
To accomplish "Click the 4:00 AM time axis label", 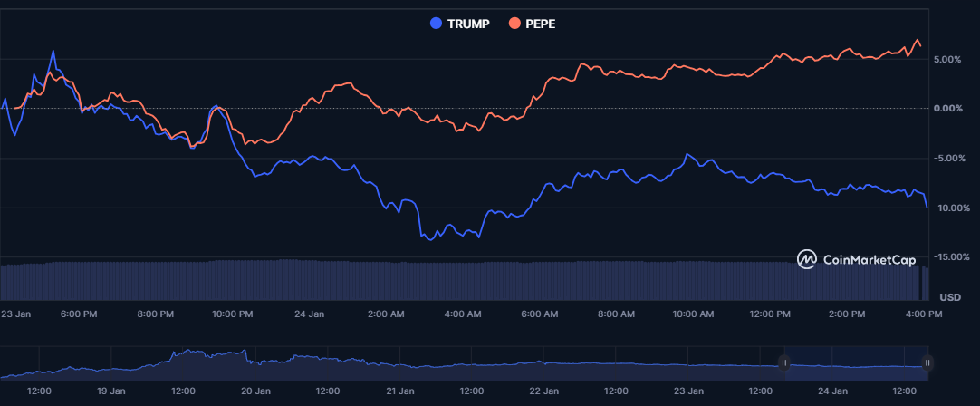I will coord(464,314).
